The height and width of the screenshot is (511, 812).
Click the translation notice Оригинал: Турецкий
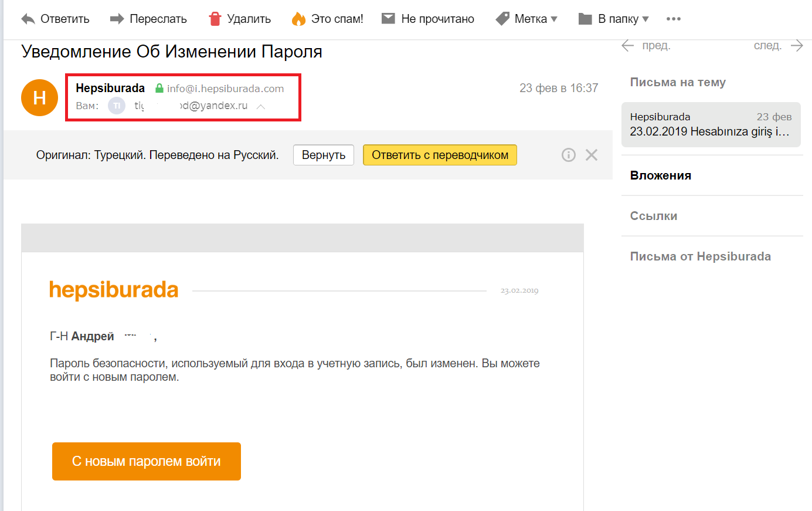[158, 155]
